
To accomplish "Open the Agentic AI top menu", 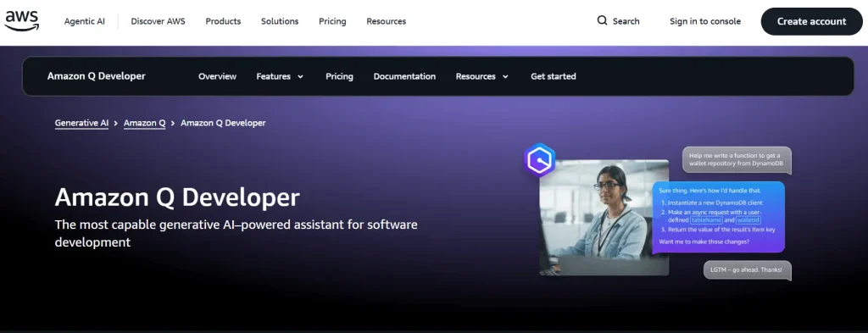I will (x=84, y=21).
